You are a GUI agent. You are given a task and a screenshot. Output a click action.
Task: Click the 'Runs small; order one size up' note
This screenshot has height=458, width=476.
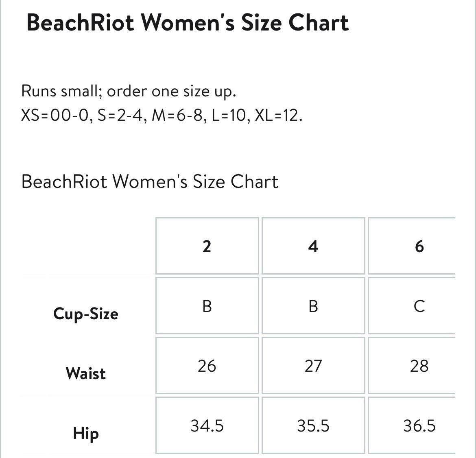129,91
